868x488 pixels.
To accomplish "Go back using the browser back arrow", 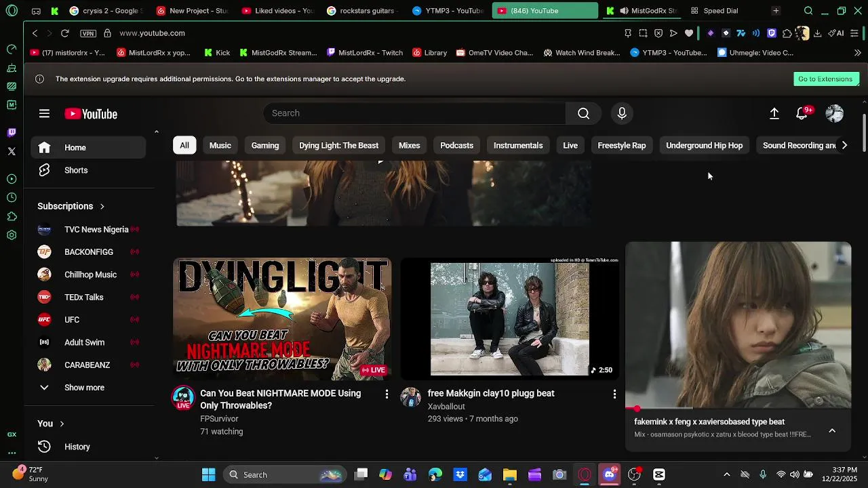I will [x=35, y=33].
